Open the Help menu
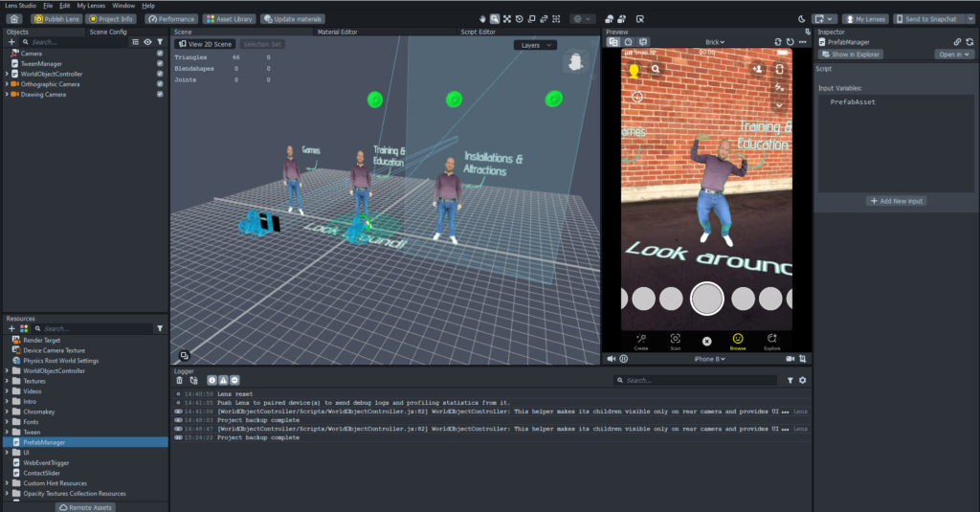The width and height of the screenshot is (980, 512). coord(148,6)
